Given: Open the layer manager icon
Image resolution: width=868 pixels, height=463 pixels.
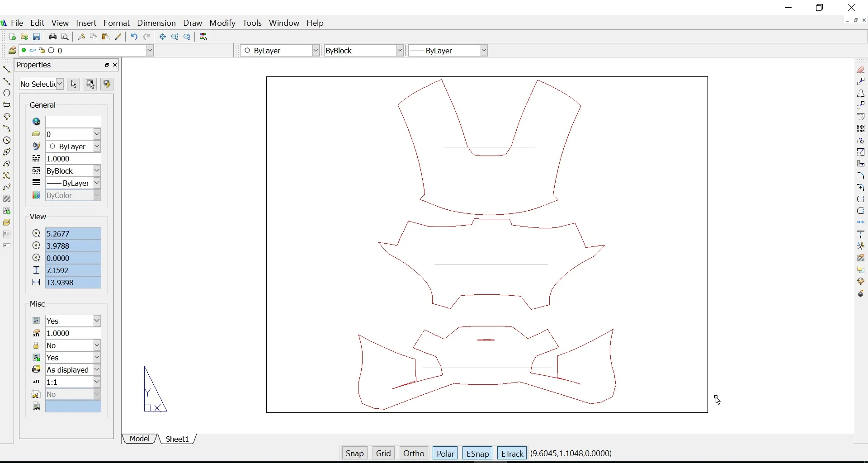Looking at the screenshot, I should click(12, 51).
